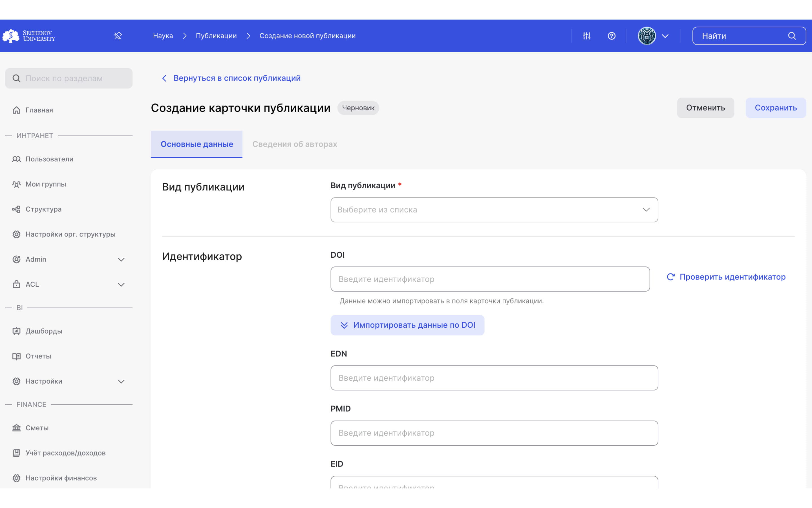
Task: Click the Отчеты book icon
Action: click(16, 356)
